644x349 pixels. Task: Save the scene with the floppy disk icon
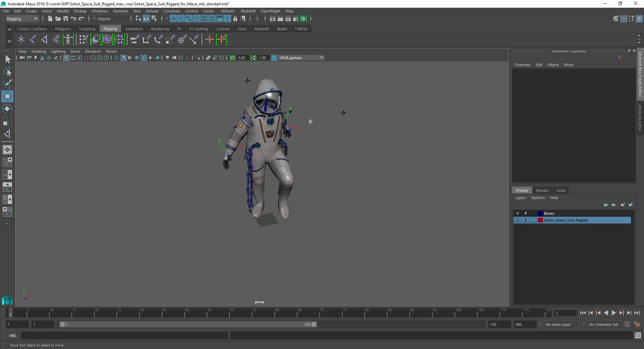66,19
